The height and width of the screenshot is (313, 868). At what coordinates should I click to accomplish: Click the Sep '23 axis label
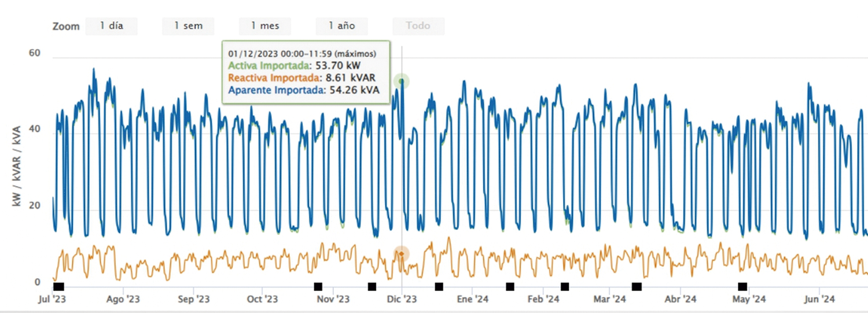(194, 299)
